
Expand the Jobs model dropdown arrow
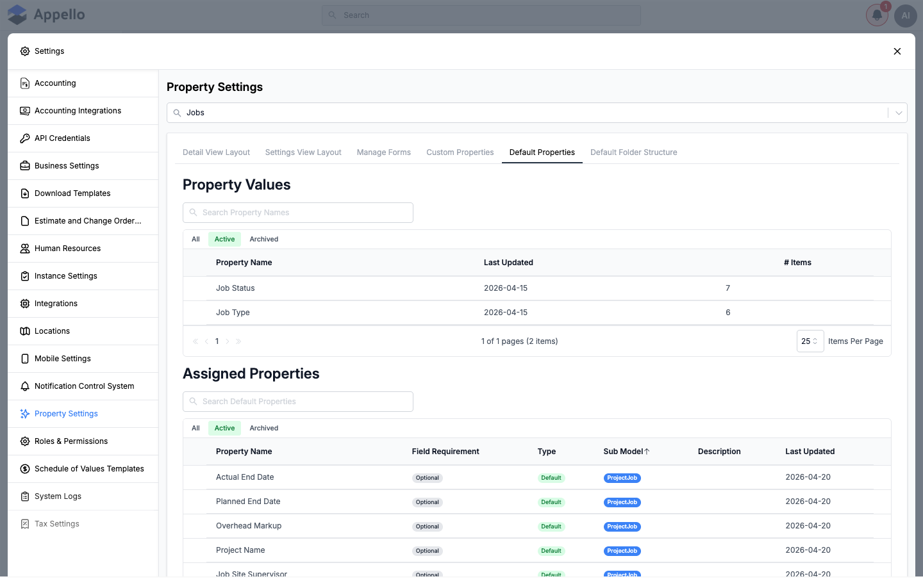(x=899, y=113)
